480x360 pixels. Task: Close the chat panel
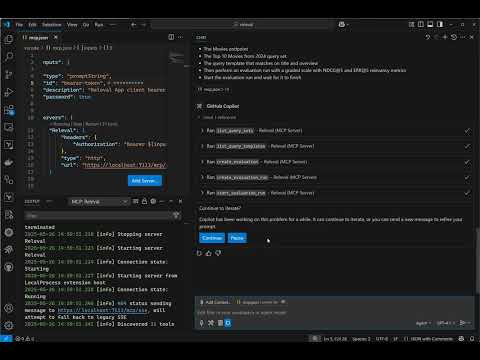tap(472, 37)
